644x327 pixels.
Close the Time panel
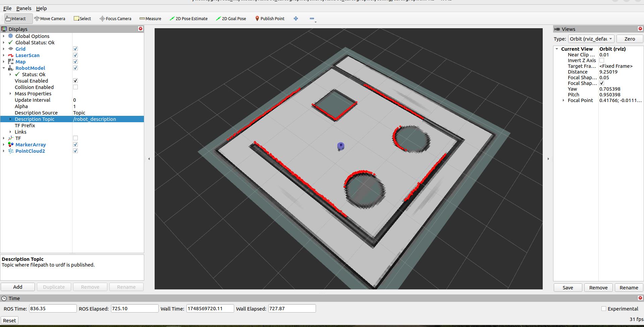coord(640,298)
